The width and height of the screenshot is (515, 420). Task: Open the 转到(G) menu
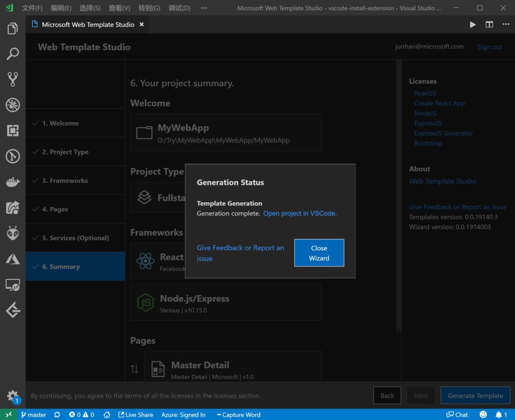149,8
